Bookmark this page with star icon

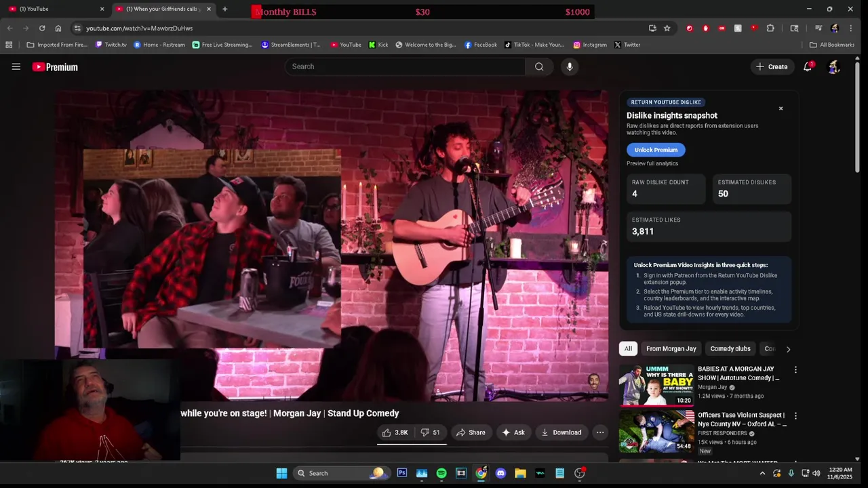tap(667, 28)
